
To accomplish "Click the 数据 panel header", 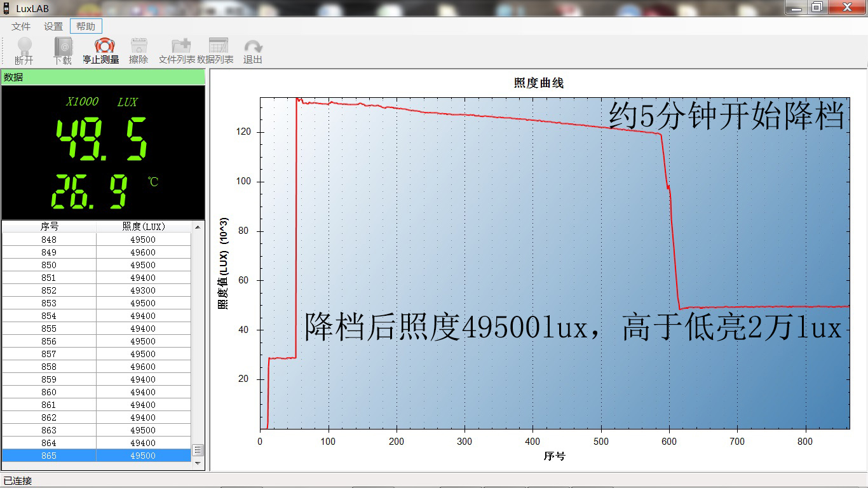I will [x=103, y=77].
